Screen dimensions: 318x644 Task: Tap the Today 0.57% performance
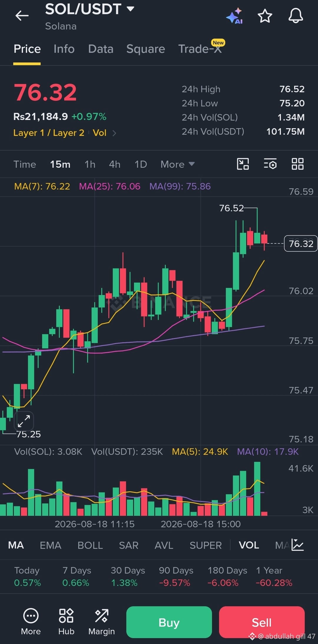[27, 577]
